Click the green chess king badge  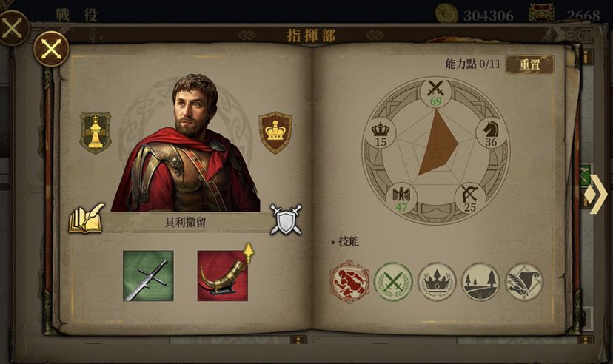[x=96, y=132]
